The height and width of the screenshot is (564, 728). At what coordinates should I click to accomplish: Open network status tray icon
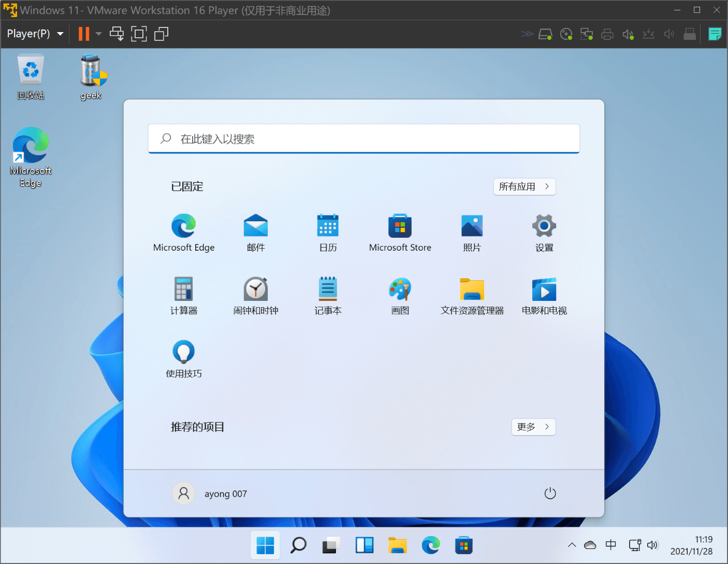coord(635,545)
